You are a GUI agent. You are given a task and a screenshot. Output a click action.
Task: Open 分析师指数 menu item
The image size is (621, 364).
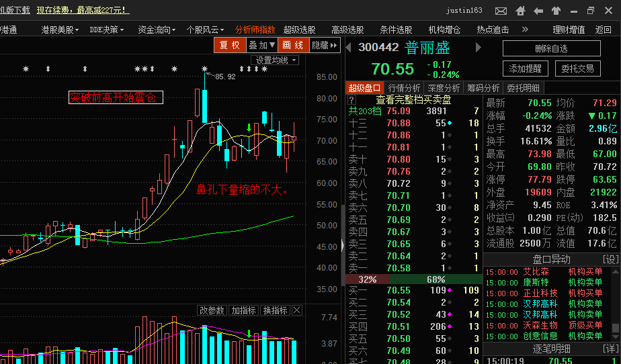(255, 30)
